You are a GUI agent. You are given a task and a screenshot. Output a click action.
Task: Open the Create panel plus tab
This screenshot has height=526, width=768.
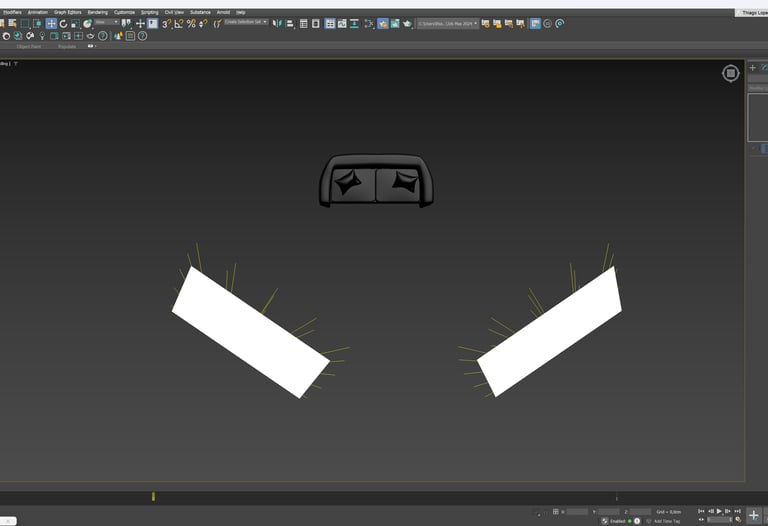753,68
